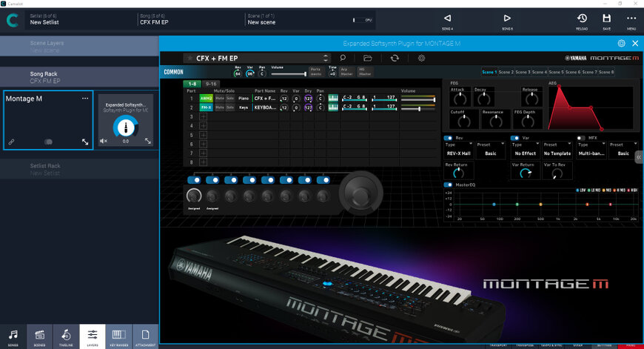The height and width of the screenshot is (349, 644).
Task: Select the Scene 2 tab
Action: click(x=506, y=72)
